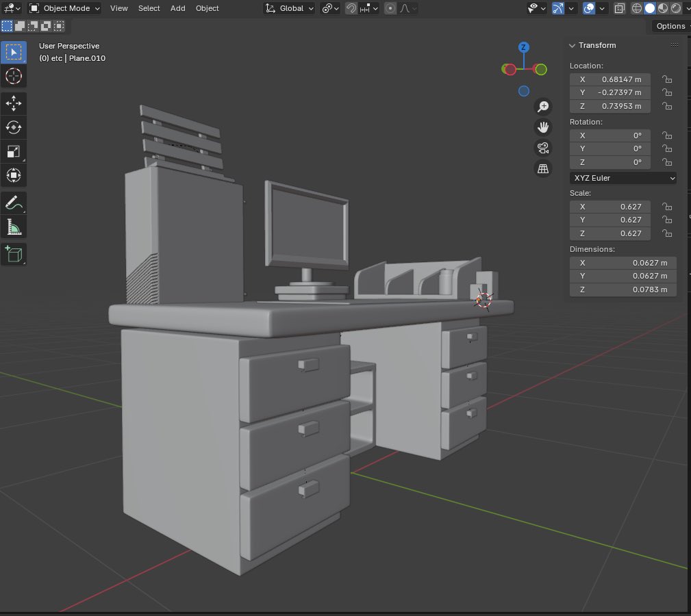Click the Z axis on navigation gizmo
Image resolution: width=691 pixels, height=616 pixels.
point(523,47)
